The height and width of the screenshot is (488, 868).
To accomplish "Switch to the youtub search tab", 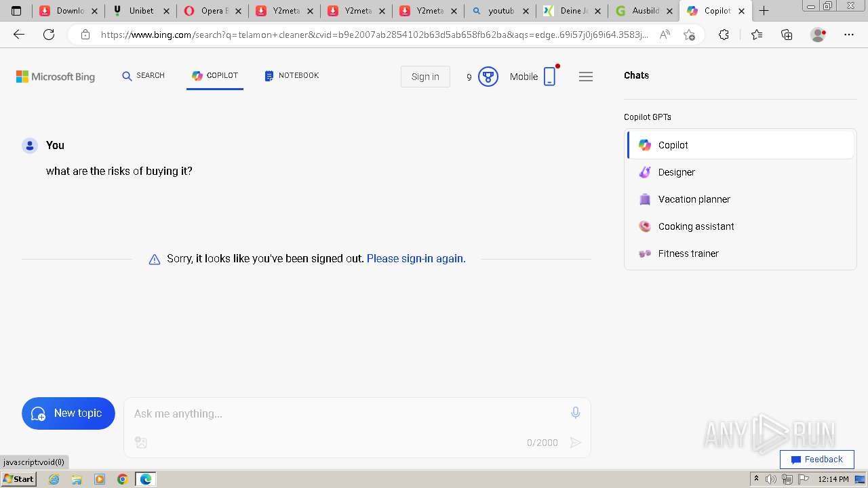I will pos(500,11).
